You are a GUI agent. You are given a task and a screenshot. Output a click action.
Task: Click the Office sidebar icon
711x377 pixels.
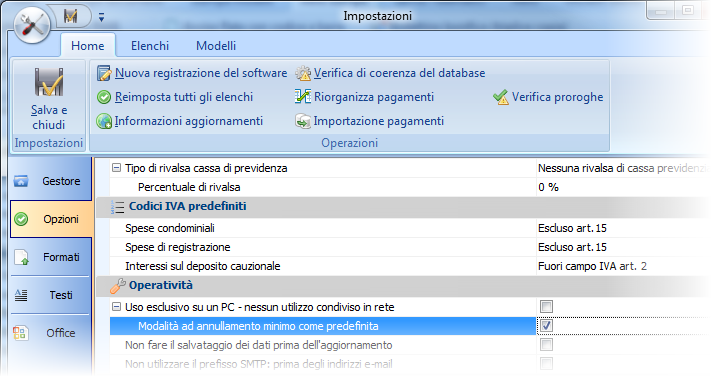coord(20,333)
